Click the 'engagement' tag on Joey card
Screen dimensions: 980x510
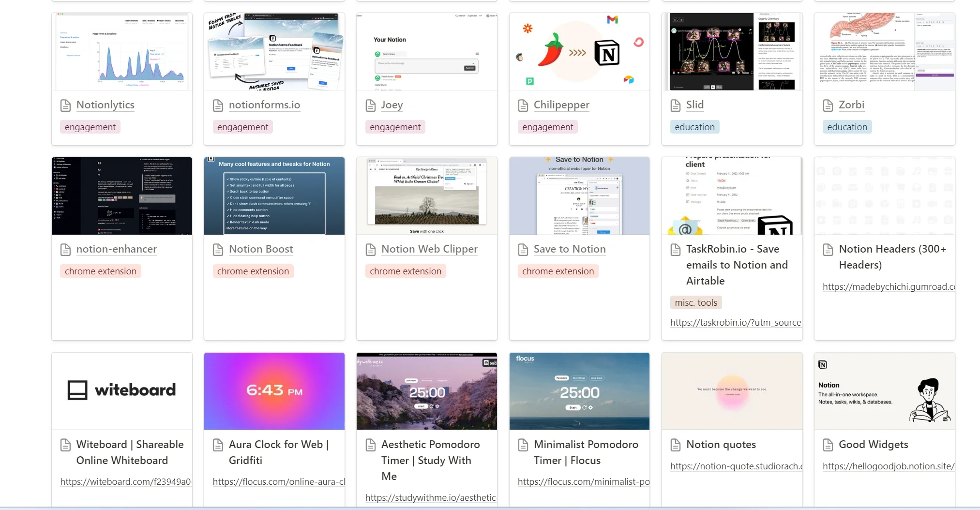click(x=395, y=127)
